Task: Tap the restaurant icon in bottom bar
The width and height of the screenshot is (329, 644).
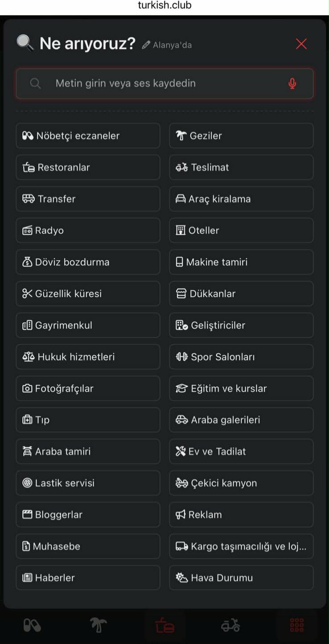Action: pos(164,626)
